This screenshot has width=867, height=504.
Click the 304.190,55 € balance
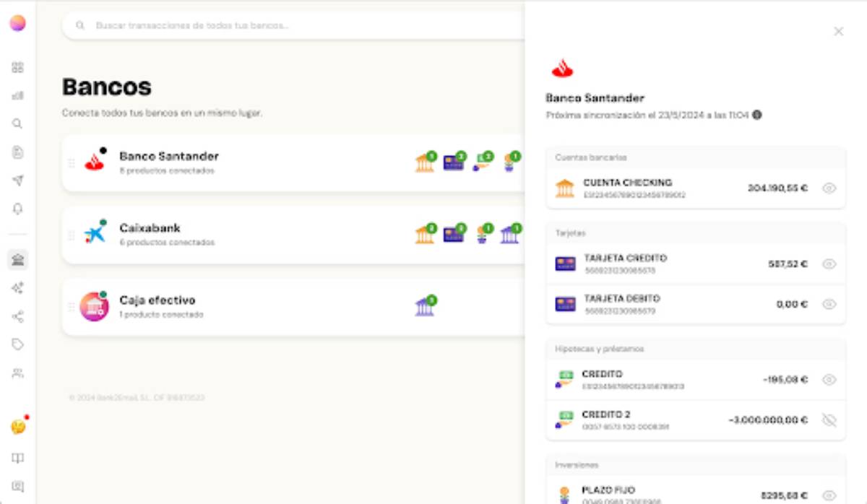pos(777,188)
